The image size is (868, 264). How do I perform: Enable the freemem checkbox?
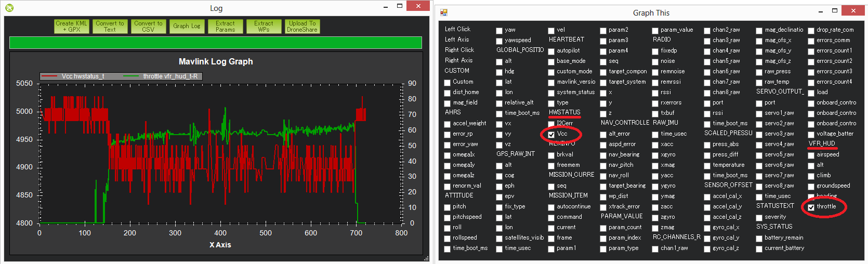point(551,165)
